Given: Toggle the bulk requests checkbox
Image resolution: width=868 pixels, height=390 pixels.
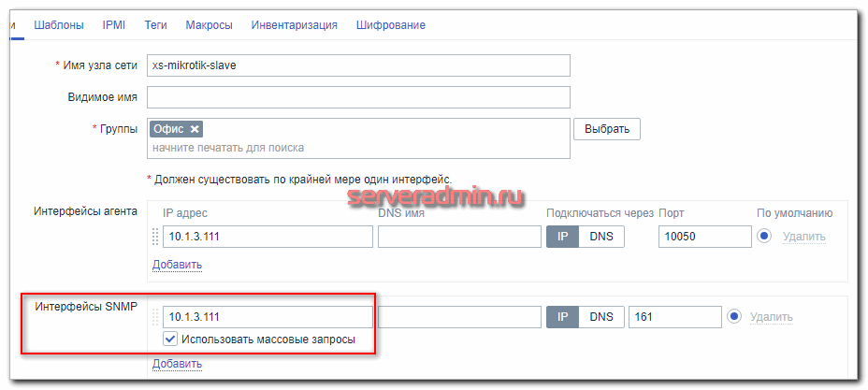Looking at the screenshot, I should tap(170, 340).
